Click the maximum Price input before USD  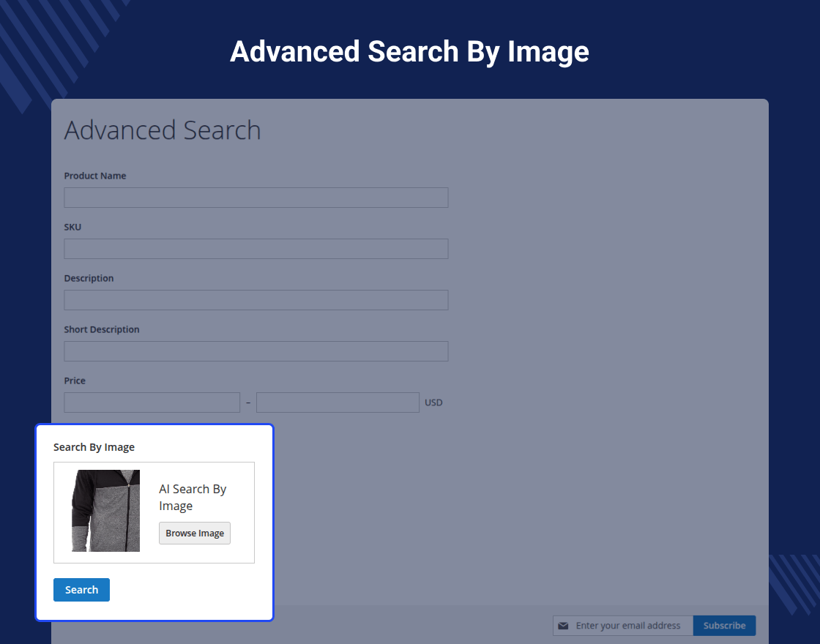338,402
